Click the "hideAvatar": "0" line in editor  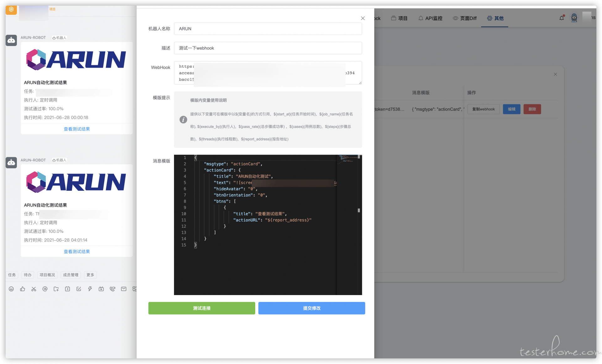(x=235, y=189)
